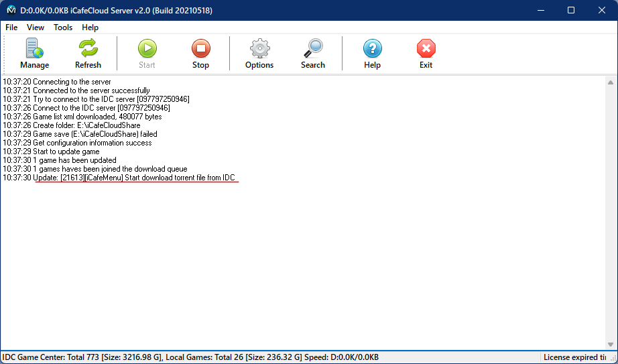Maximize the iCafeCloud Server window
The height and width of the screenshot is (364, 618).
tap(571, 11)
